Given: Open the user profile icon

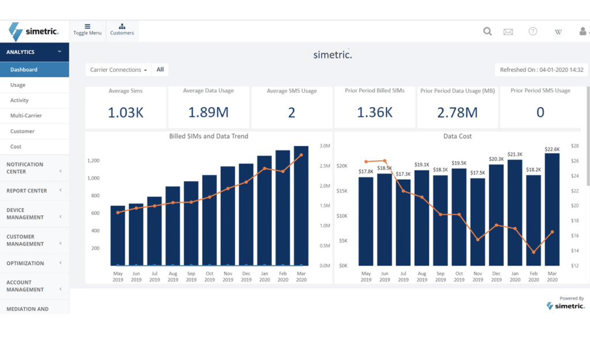Looking at the screenshot, I should [583, 31].
